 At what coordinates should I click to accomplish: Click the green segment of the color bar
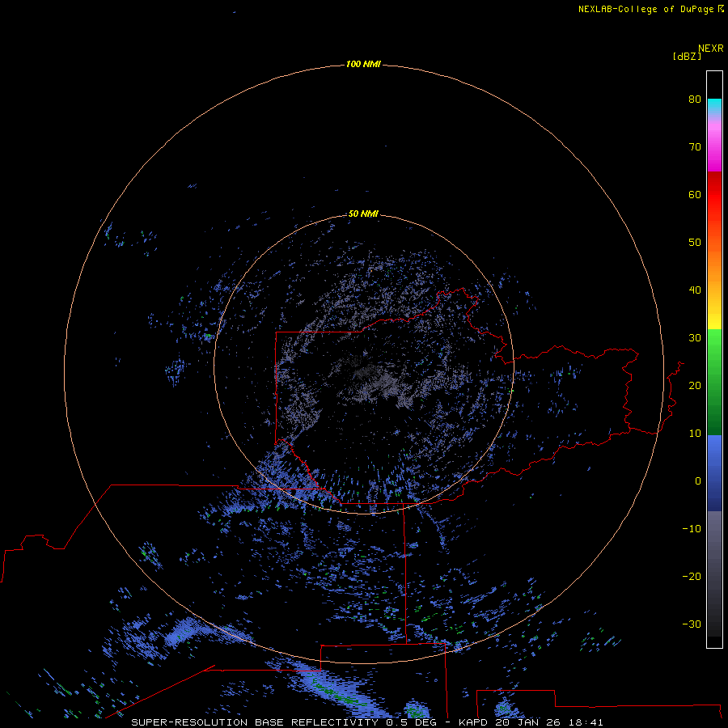point(714,382)
